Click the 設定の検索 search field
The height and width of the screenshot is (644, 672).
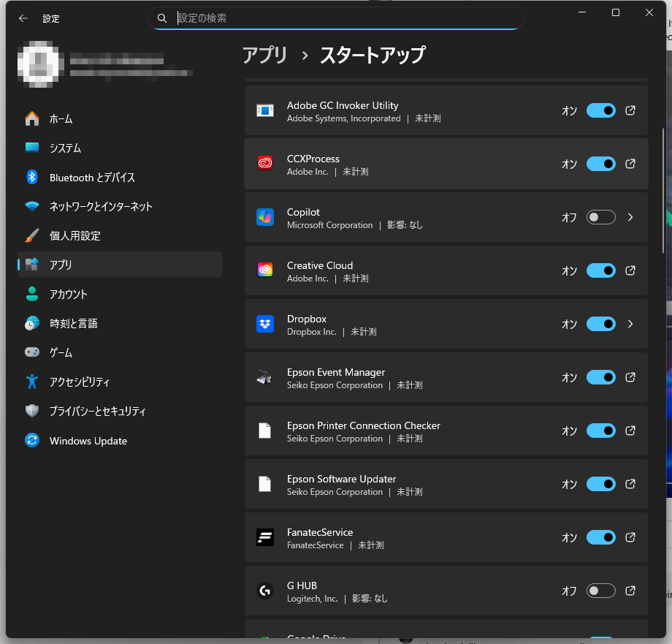(x=336, y=18)
